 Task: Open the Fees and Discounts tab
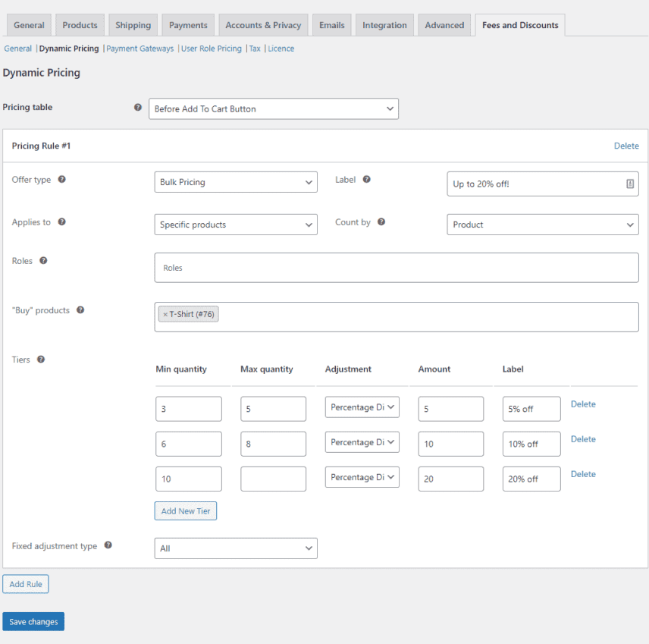pos(519,24)
